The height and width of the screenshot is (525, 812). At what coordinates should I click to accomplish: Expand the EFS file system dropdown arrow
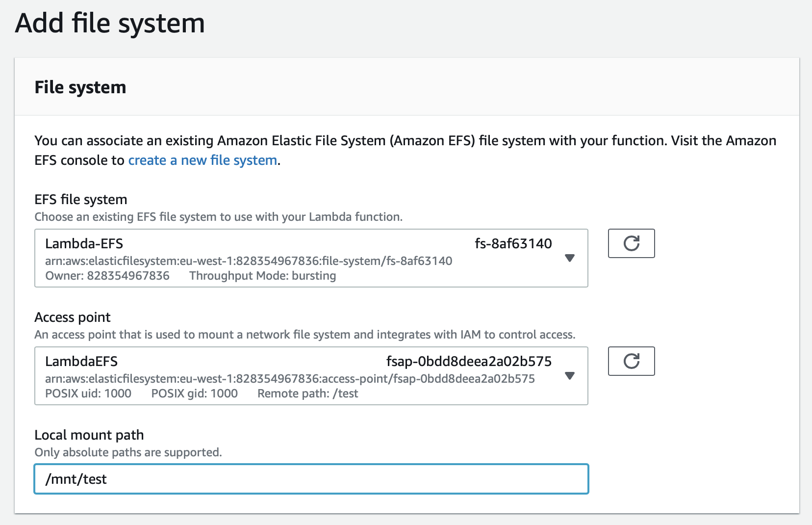click(569, 258)
